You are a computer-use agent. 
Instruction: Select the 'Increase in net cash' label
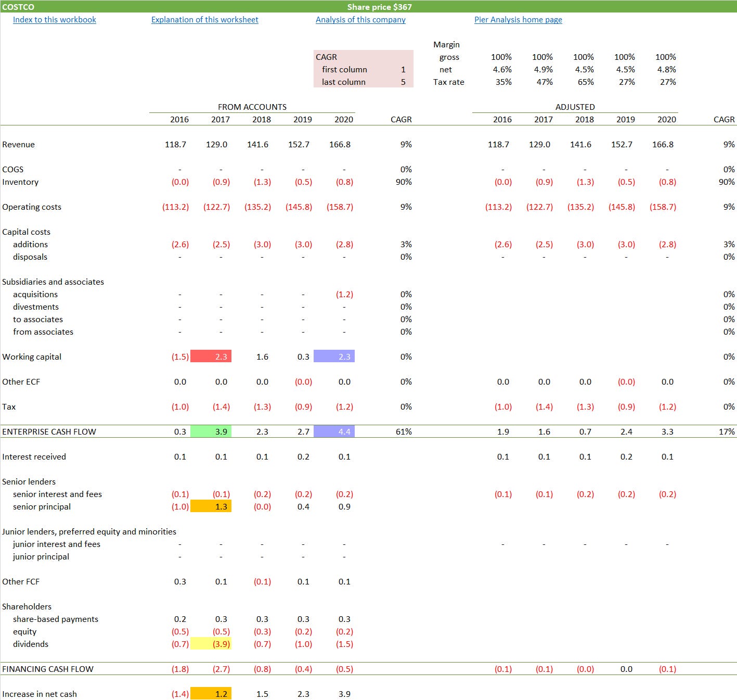(40, 694)
